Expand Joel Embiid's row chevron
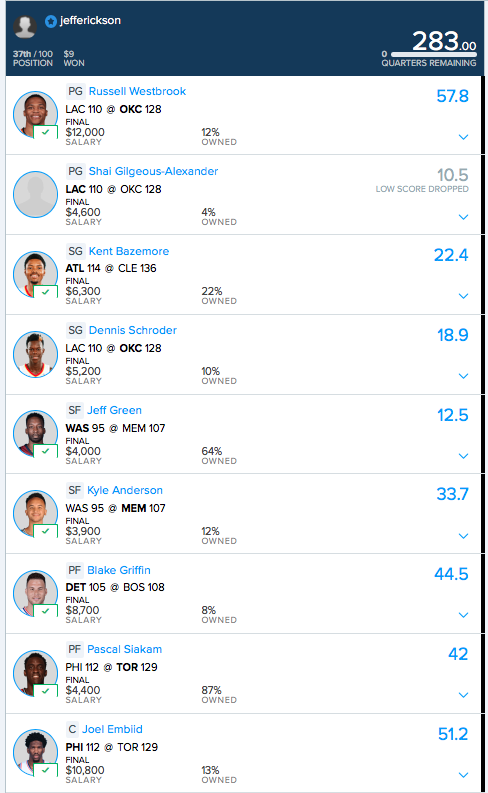 click(x=463, y=775)
